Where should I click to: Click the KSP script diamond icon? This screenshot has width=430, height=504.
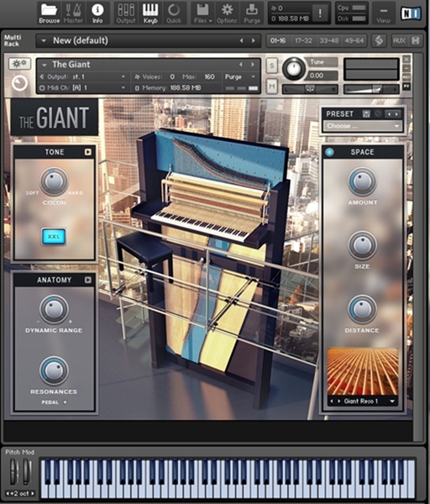(380, 41)
